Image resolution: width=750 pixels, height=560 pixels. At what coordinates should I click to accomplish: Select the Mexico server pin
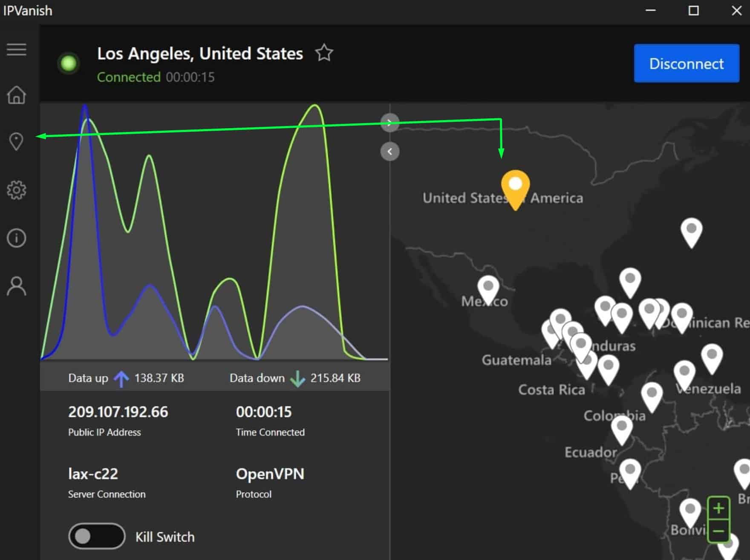(x=488, y=290)
